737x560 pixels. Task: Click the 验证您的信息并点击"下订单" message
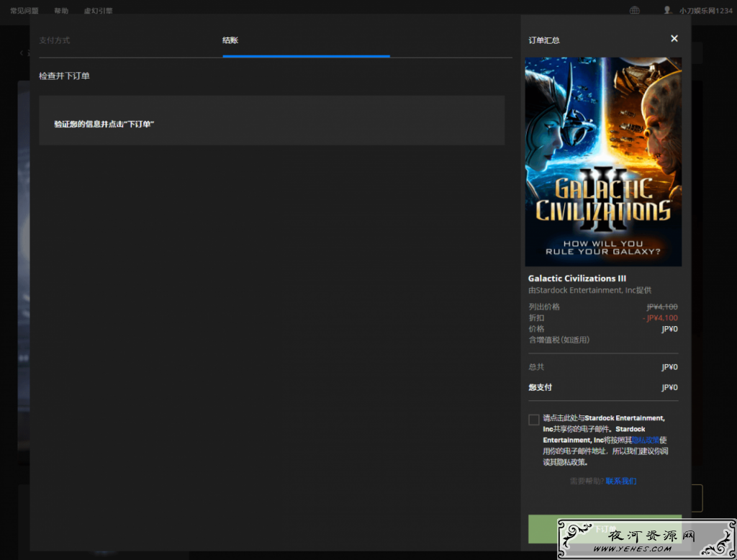[x=104, y=124]
